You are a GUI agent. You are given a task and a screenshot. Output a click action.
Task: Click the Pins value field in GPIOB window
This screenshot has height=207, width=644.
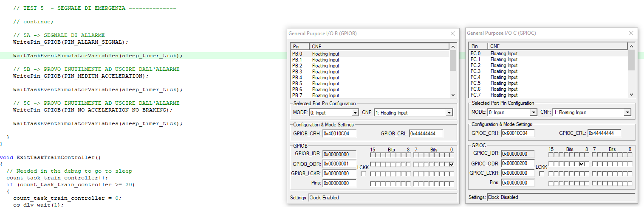point(339,183)
